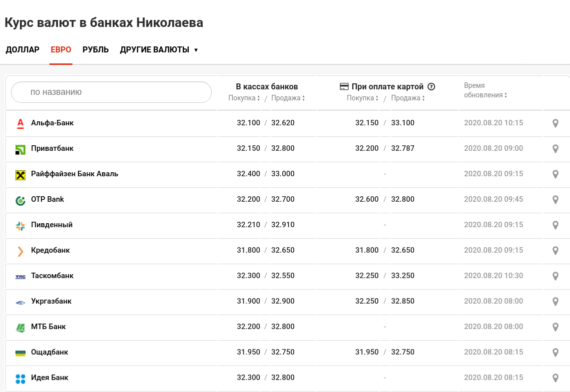Click Укргазбанк cash buy rate 31.900

248,301
